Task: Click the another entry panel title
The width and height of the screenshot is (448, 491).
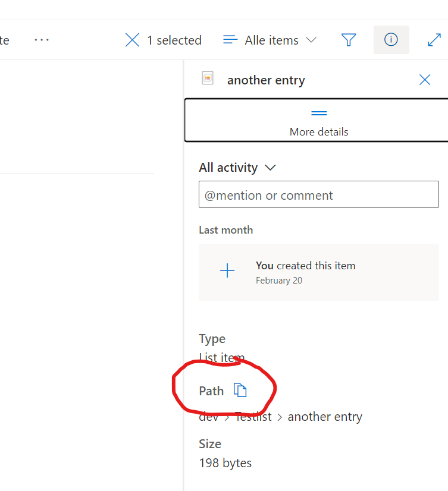Action: (x=266, y=80)
